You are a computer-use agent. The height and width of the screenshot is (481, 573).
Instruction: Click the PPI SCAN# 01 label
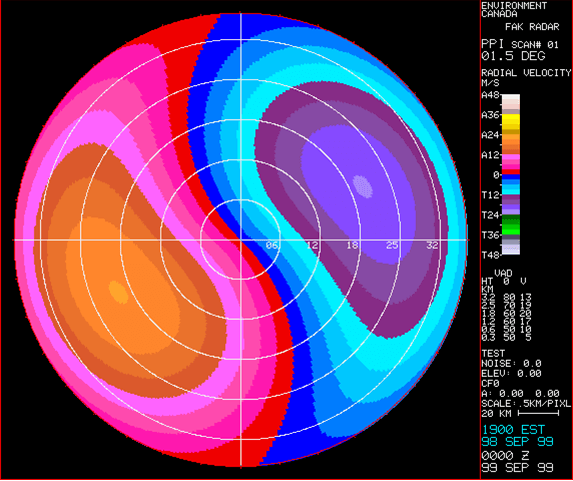coord(520,44)
